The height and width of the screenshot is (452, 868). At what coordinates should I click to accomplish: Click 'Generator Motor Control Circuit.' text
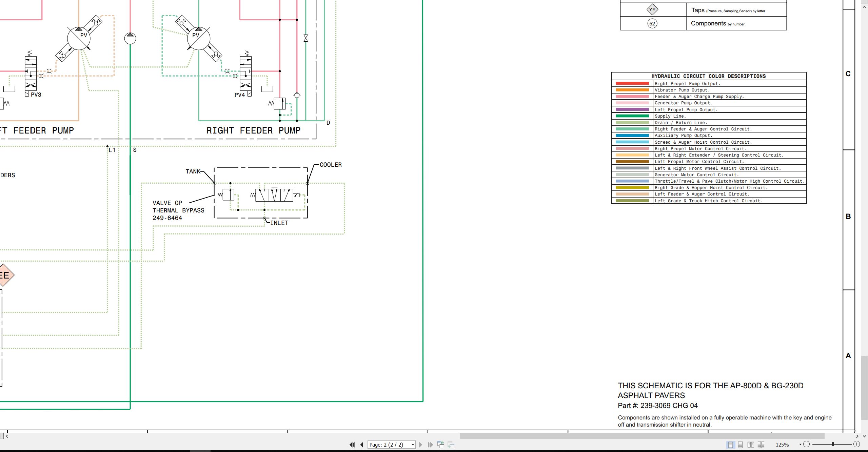tap(696, 175)
